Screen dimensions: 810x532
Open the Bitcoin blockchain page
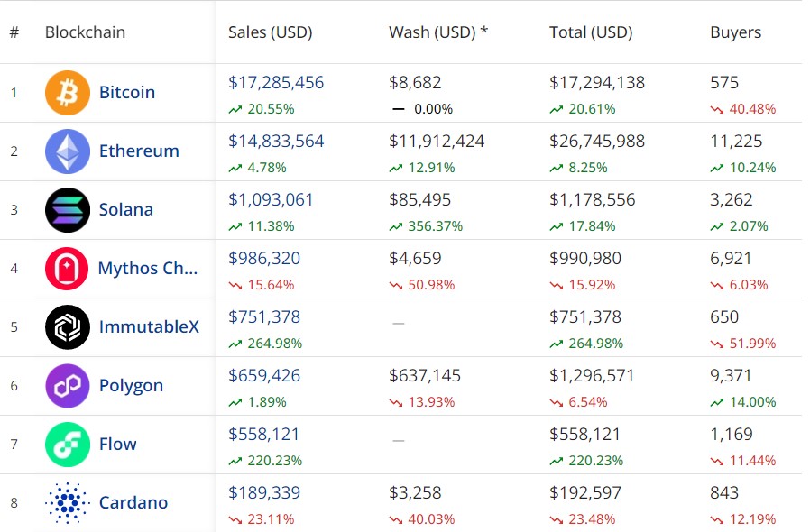tap(127, 92)
